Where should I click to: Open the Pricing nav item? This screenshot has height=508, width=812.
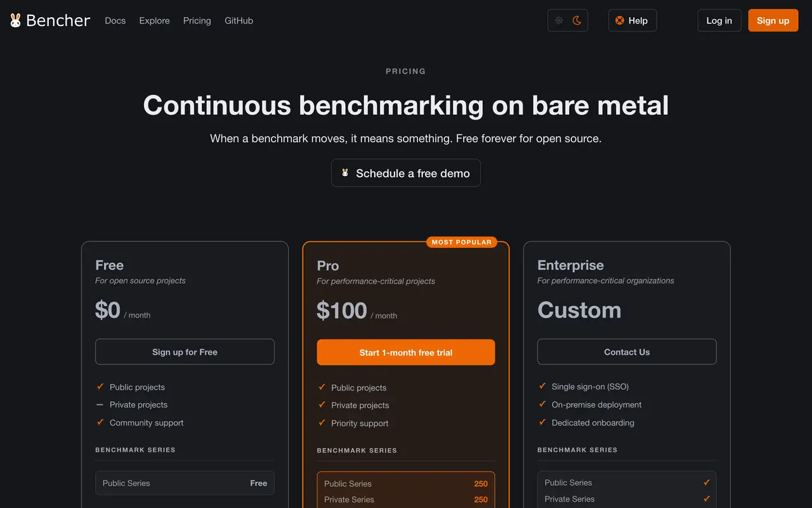[197, 20]
